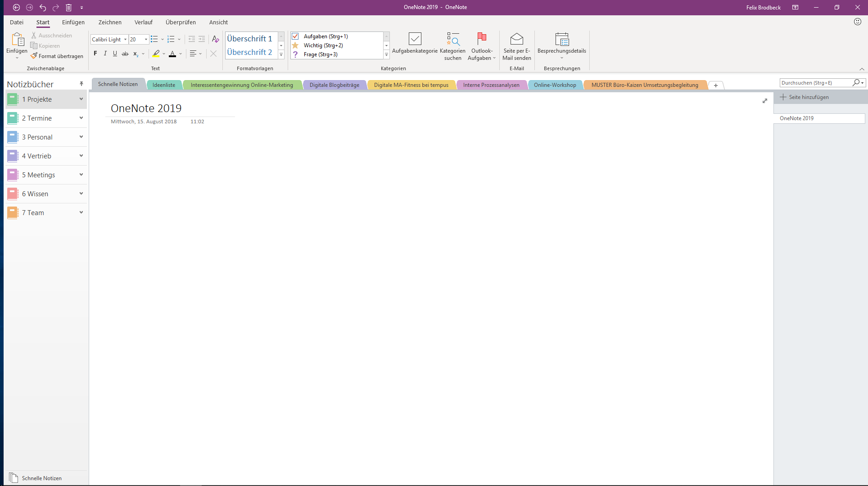Click Seite per E-Mail senden icon
Viewport: 868px width, 486px height.
[x=516, y=39]
